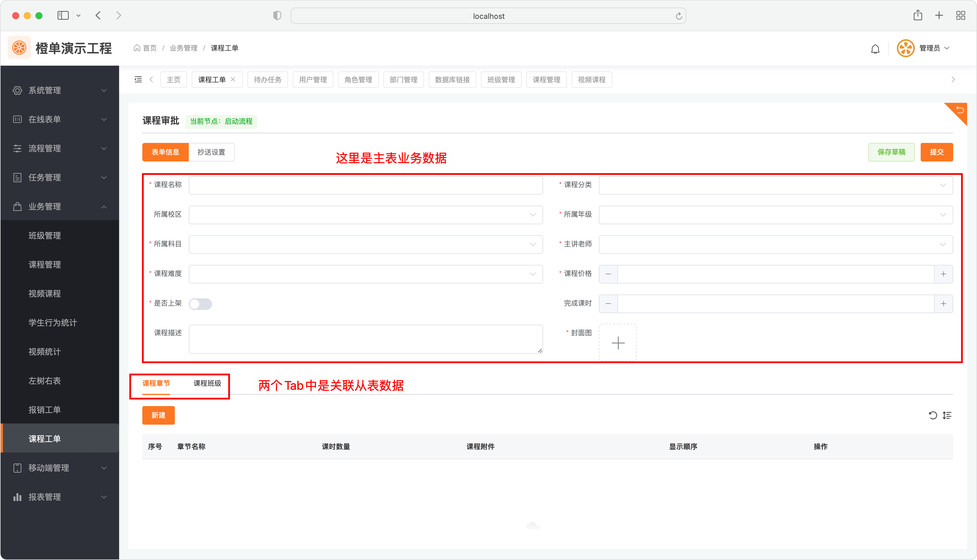Click the left tab-scroll arrow

tap(152, 80)
